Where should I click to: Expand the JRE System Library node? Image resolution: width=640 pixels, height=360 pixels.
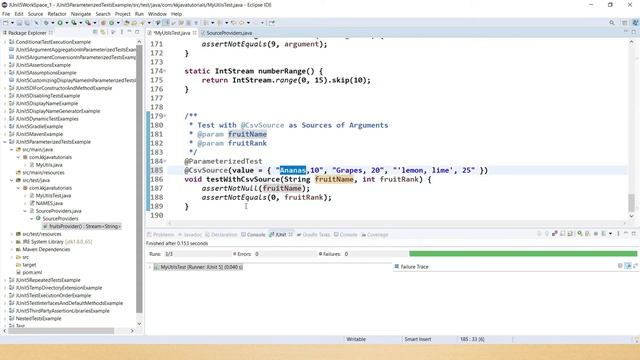(11, 242)
